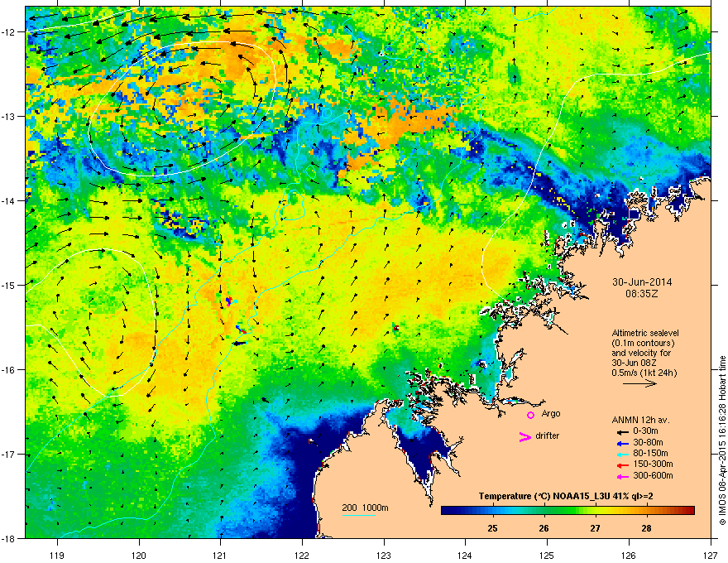This screenshot has height=563, width=728.
Task: Click the 'ANMN 12h av.' legend heading
Action: (640, 420)
